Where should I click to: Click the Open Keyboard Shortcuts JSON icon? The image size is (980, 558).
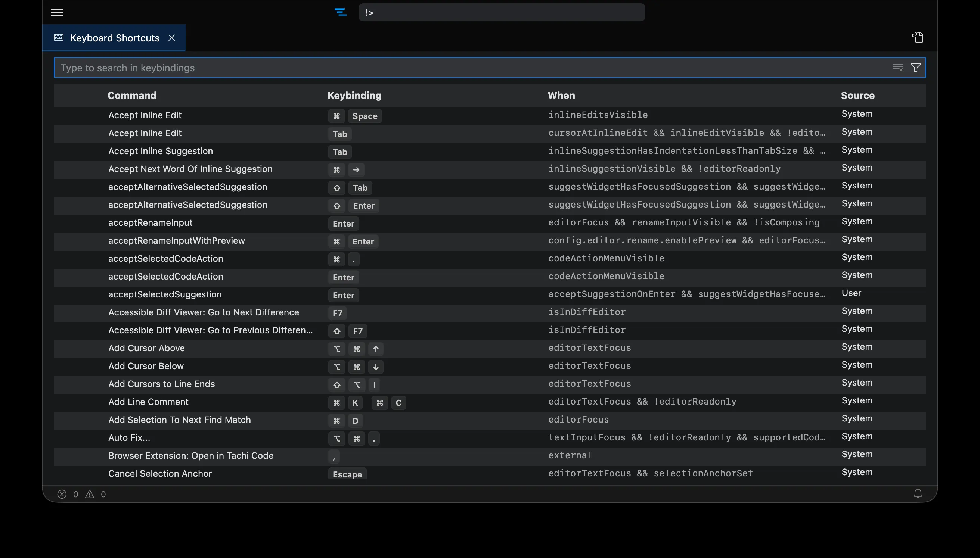[918, 37]
